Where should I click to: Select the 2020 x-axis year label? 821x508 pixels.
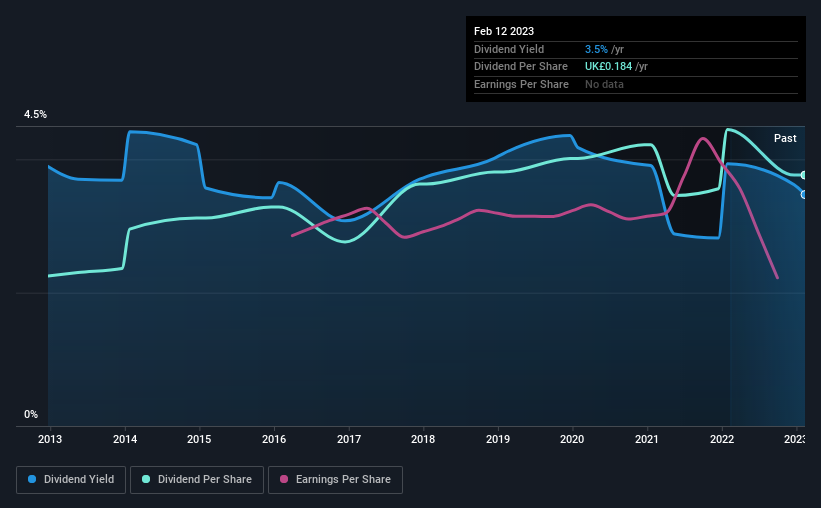(x=572, y=439)
